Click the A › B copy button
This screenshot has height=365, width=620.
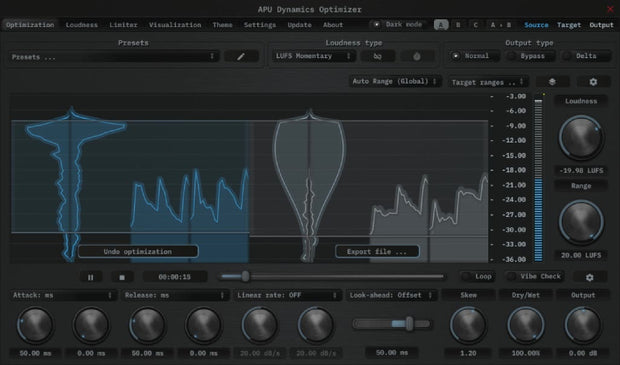[x=501, y=25]
